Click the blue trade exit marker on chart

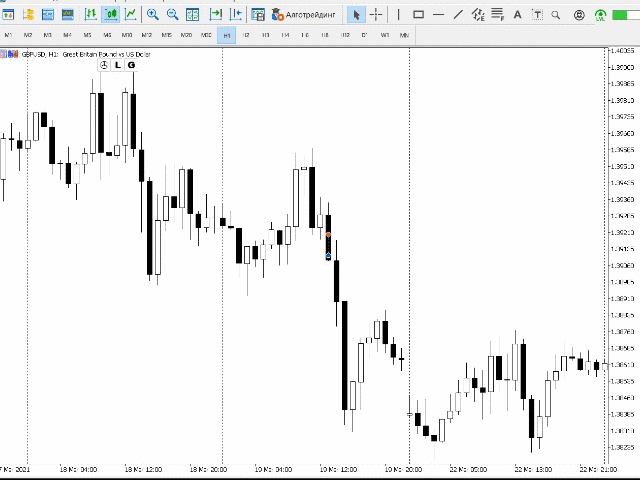point(328,256)
